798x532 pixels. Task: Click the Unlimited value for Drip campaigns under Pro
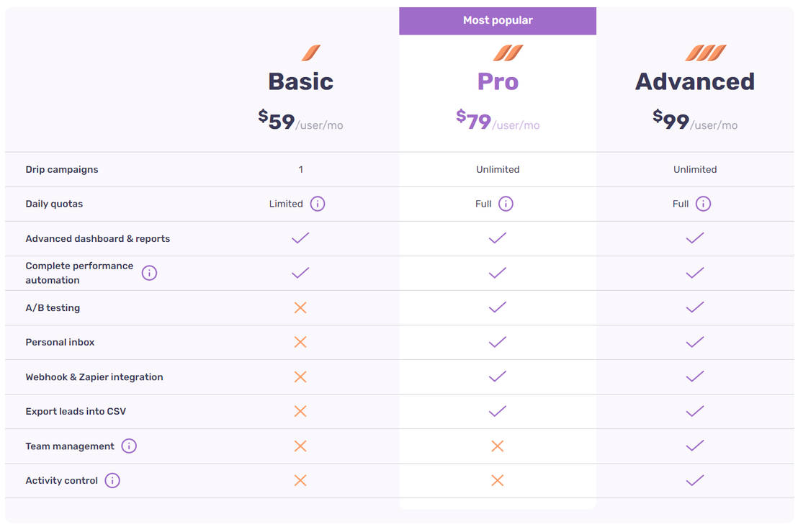coord(497,169)
